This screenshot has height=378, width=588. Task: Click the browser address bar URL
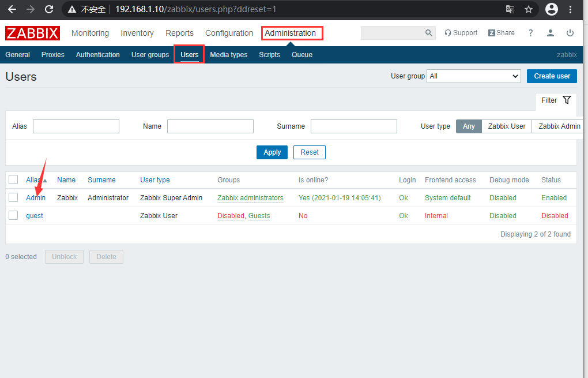[x=196, y=9]
